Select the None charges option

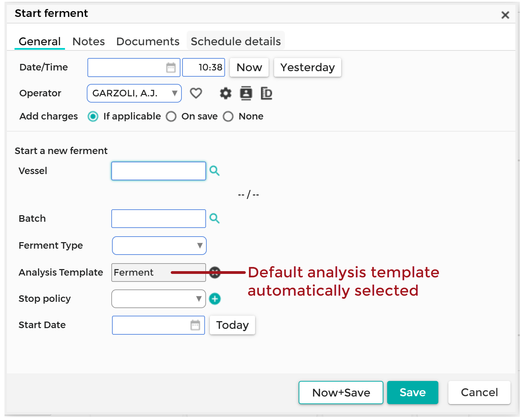[x=228, y=116]
